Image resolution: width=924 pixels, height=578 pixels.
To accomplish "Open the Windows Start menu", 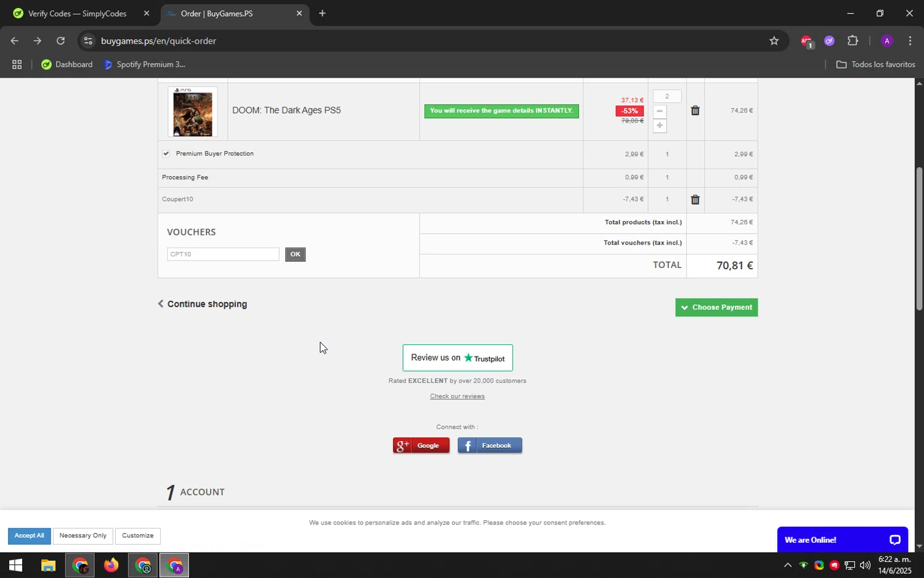I will coord(15,565).
